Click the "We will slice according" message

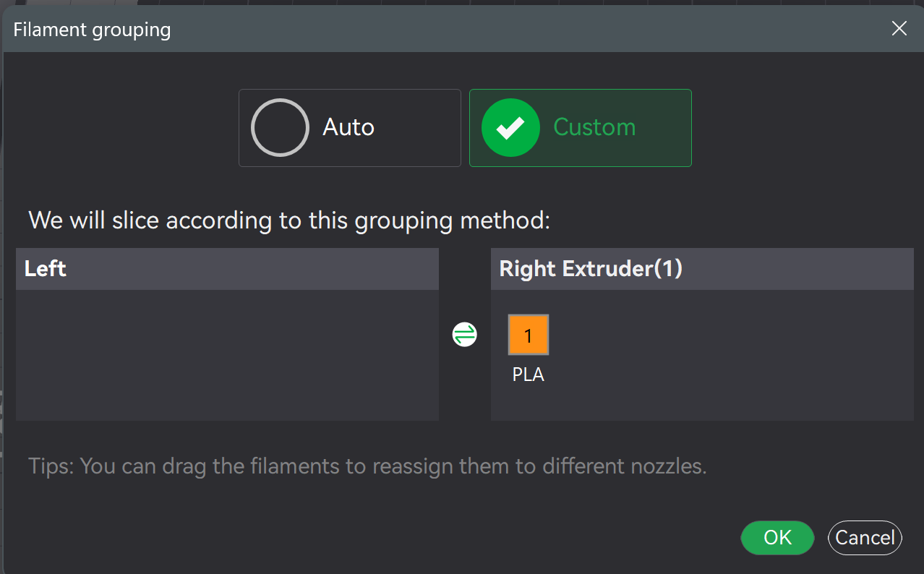point(289,220)
